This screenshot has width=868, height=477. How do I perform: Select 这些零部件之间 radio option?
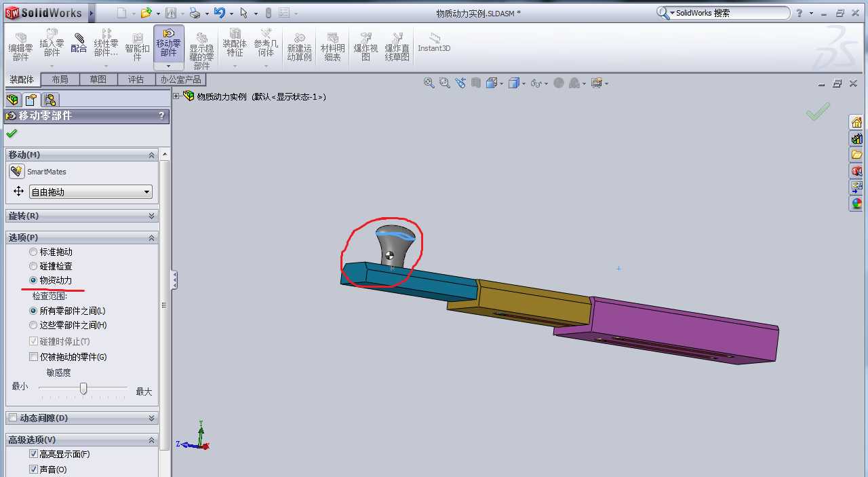point(33,325)
